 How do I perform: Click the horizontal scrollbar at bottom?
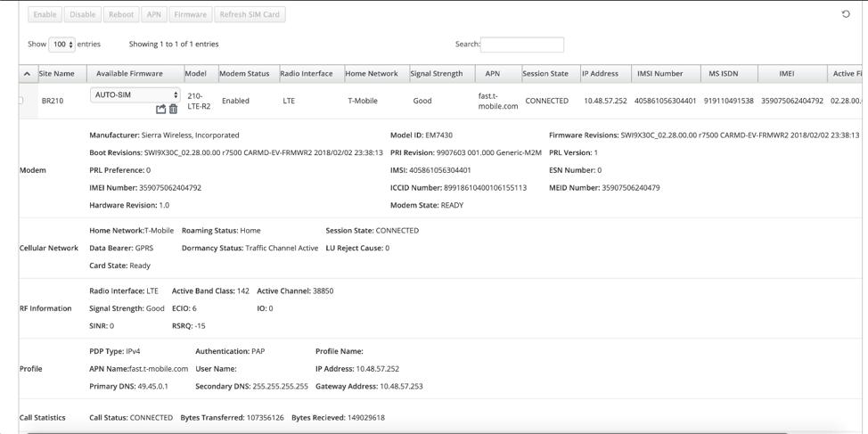coord(407,432)
